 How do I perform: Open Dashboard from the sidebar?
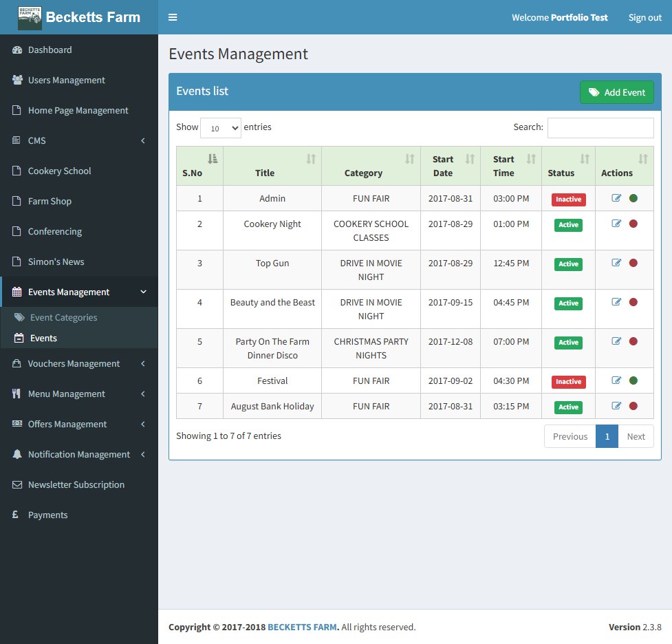tap(79, 50)
